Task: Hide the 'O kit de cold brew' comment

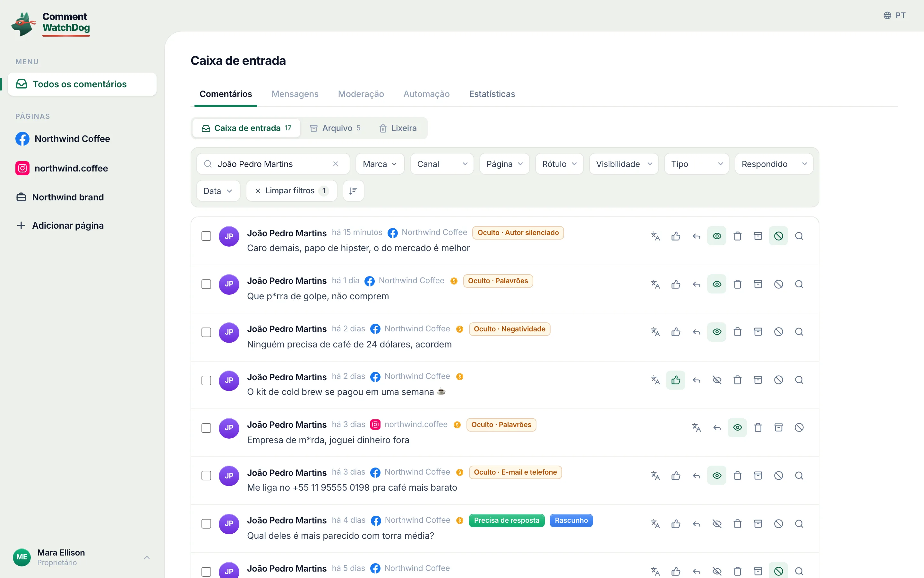Action: coord(717,380)
